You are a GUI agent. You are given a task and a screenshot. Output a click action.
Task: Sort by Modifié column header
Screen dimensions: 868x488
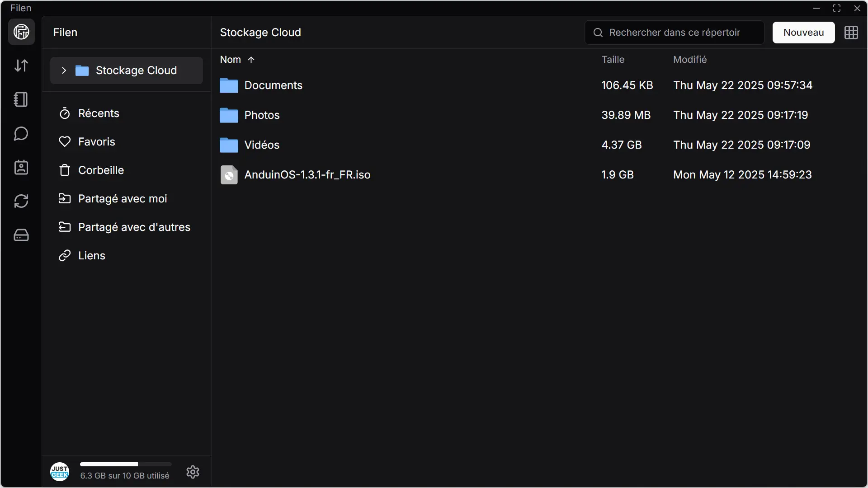(689, 60)
